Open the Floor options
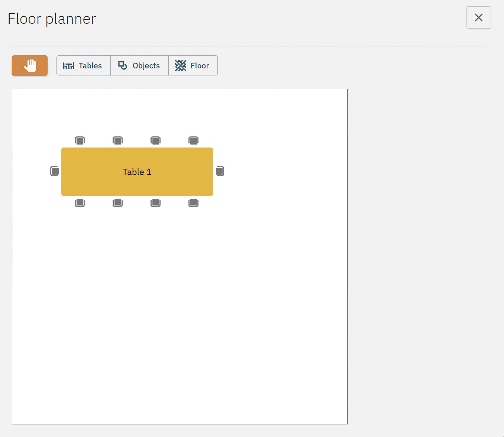This screenshot has width=504, height=437. 193,65
